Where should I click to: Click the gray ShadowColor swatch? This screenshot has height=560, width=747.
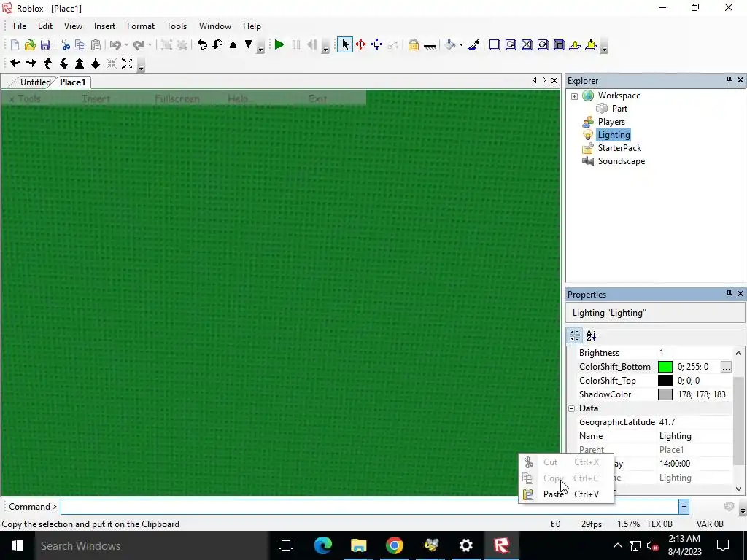pyautogui.click(x=665, y=394)
